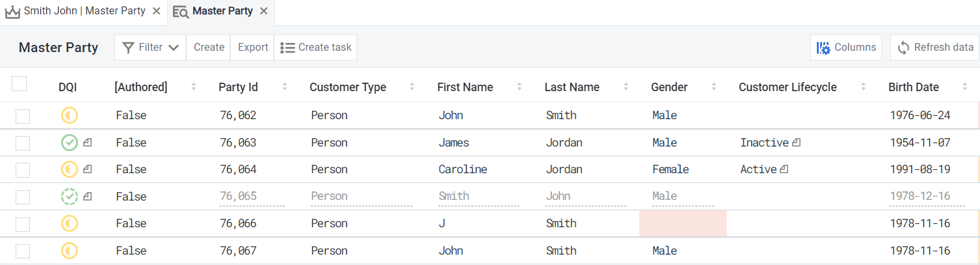Close the active Master Party tab
This screenshot has width=980, height=265.
tap(263, 11)
